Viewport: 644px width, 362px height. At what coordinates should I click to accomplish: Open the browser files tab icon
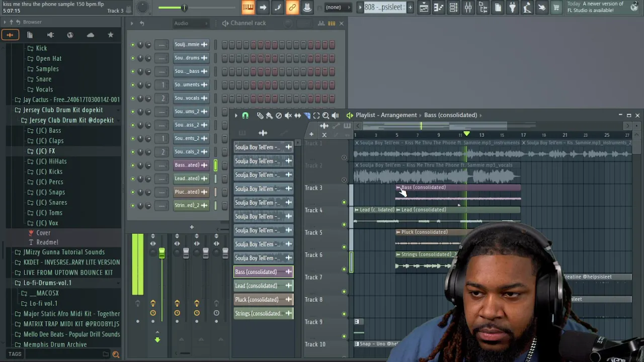30,35
